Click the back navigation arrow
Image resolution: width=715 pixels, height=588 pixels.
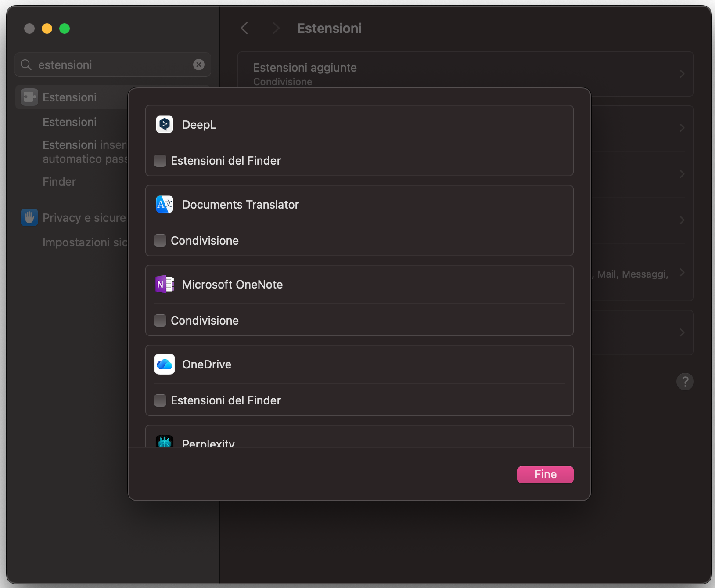(244, 28)
